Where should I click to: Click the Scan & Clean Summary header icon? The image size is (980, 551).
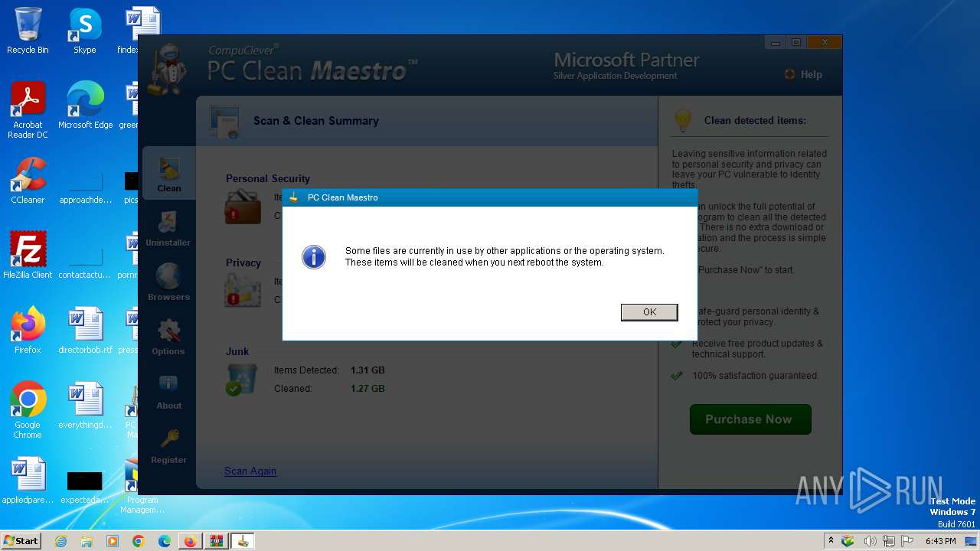pos(225,121)
